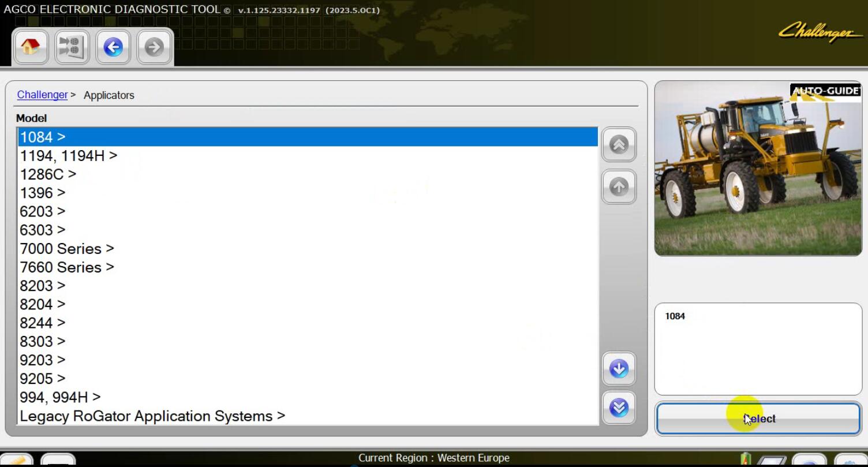868x467 pixels.
Task: Choose the 1194, 1194H model entry
Action: coord(308,155)
